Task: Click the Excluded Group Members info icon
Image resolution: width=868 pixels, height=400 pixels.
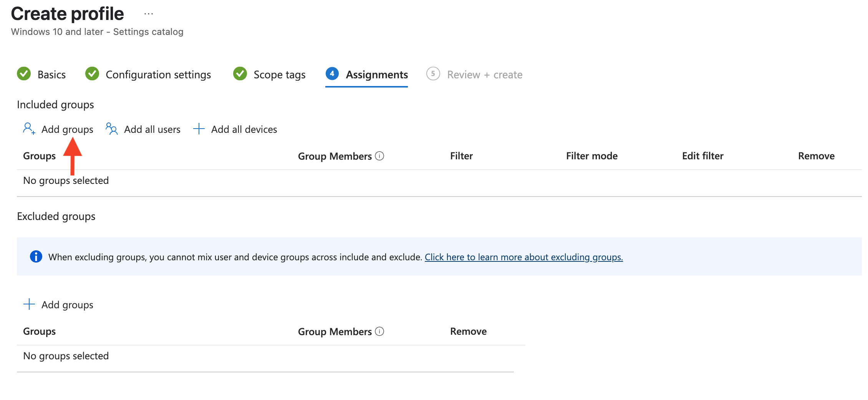Action: (x=379, y=331)
